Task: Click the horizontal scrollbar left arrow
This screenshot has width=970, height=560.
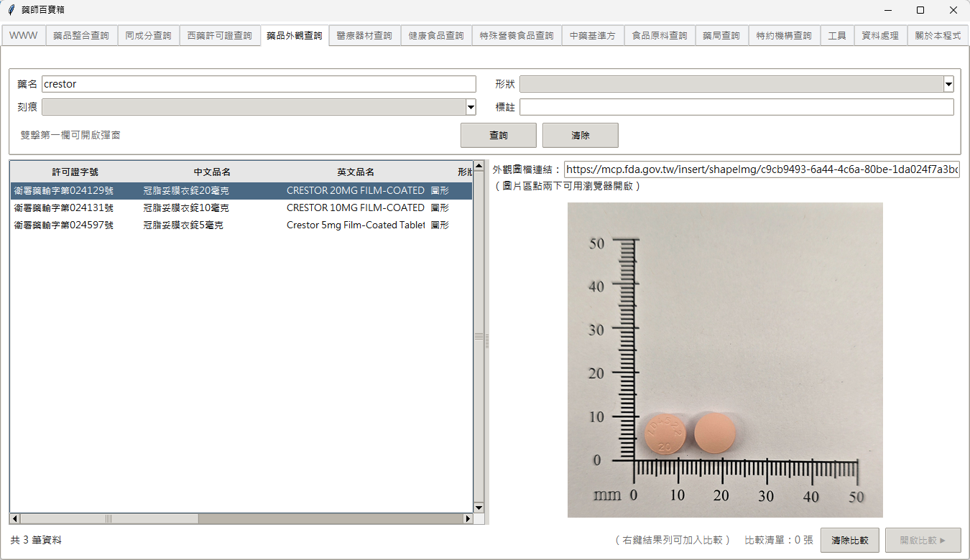Action: pos(15,518)
